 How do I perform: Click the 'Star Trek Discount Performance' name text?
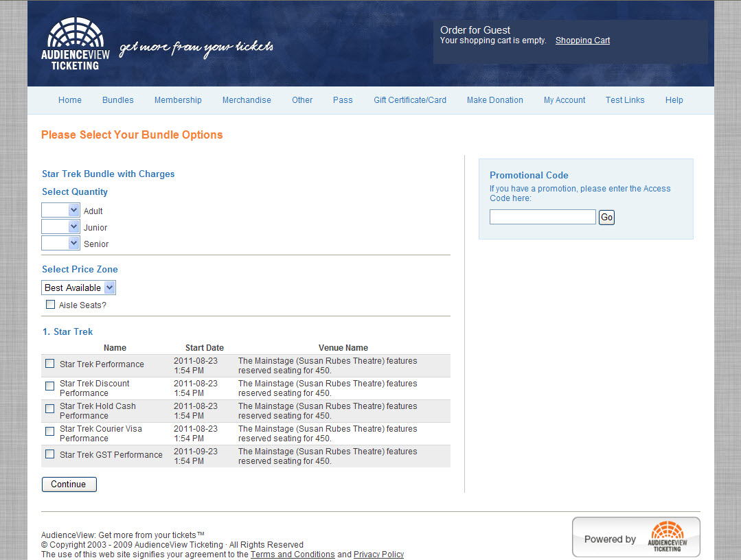point(95,388)
